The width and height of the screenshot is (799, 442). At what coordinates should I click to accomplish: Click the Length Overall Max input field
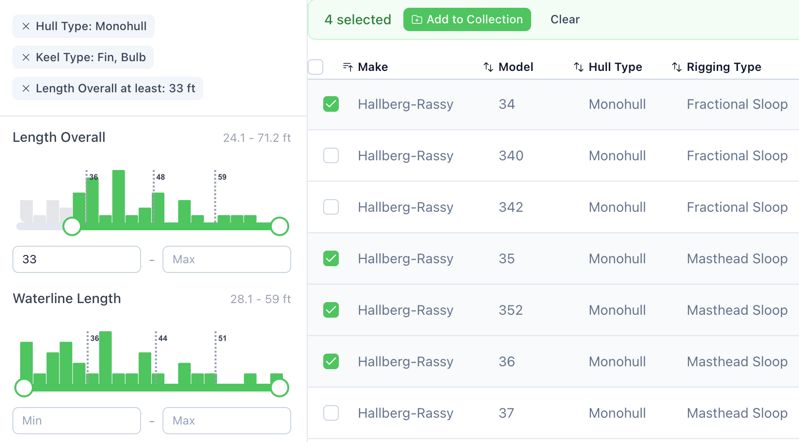pos(226,259)
